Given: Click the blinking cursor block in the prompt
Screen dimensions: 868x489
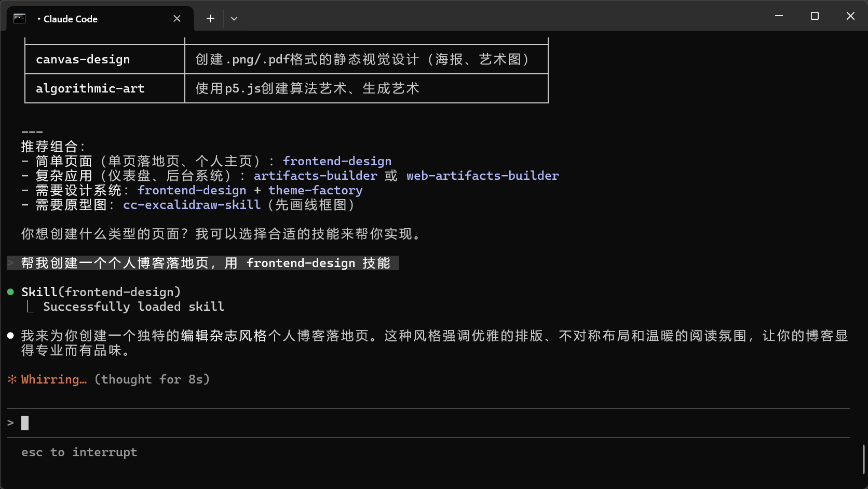Looking at the screenshot, I should pyautogui.click(x=24, y=422).
